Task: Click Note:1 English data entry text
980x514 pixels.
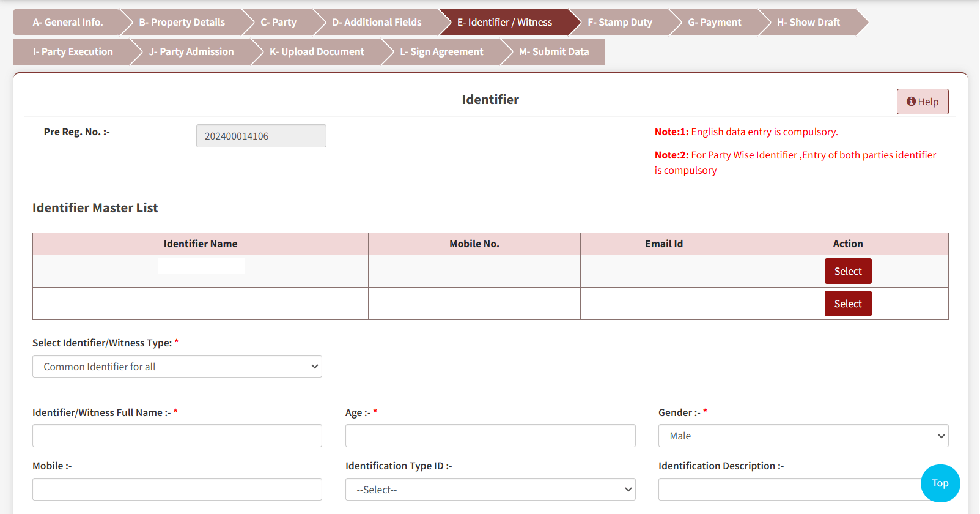Action: (x=746, y=132)
